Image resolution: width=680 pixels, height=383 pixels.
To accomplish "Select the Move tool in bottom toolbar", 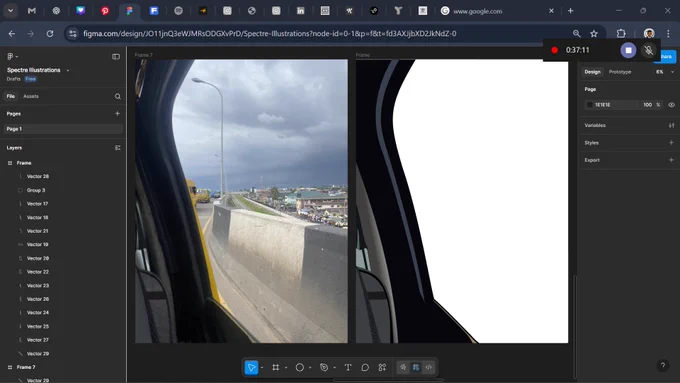I will point(251,367).
